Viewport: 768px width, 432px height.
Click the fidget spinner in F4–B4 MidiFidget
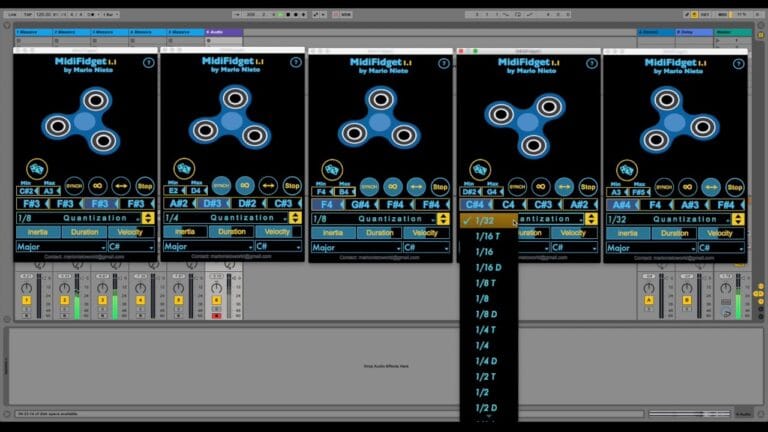(379, 120)
